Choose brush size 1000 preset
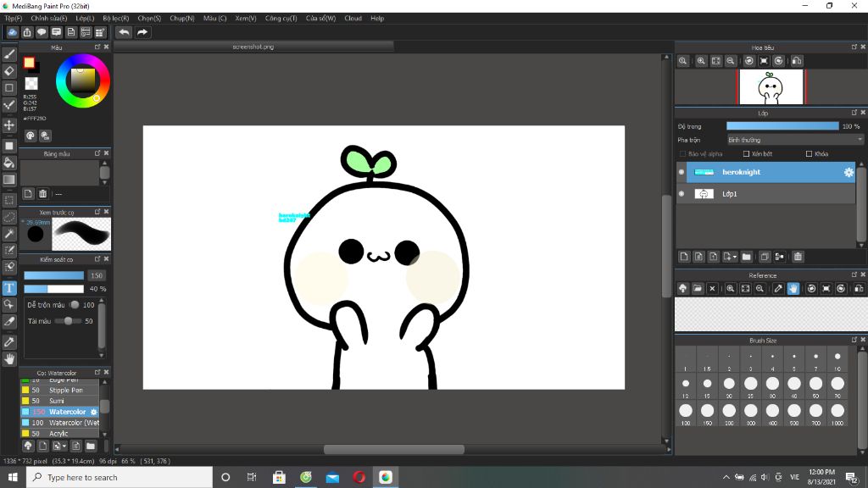This screenshot has width=868, height=488. click(x=837, y=414)
